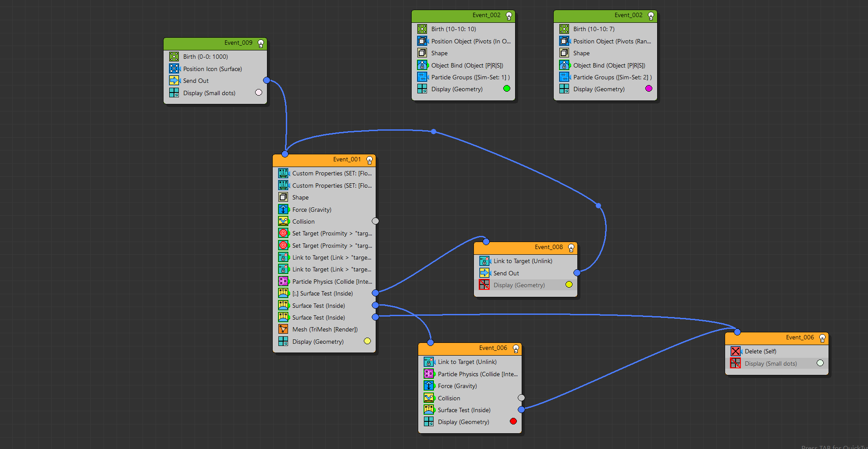This screenshot has height=449, width=868.
Task: Select Particle Groups [Sim-Set: 1] icon
Action: [x=422, y=77]
